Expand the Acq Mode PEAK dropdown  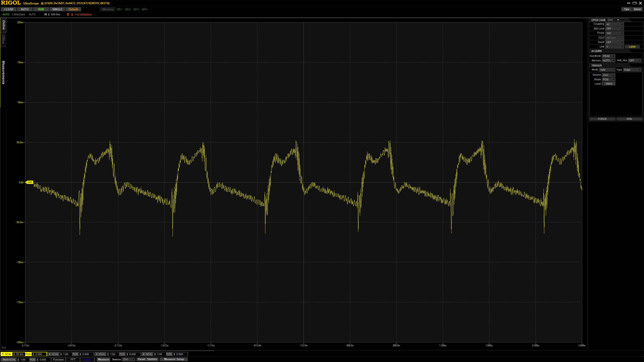[x=608, y=56]
